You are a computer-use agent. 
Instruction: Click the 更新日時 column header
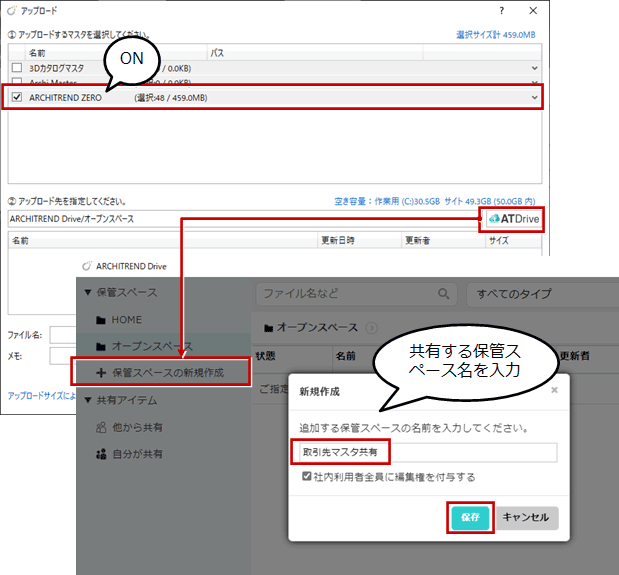(359, 240)
